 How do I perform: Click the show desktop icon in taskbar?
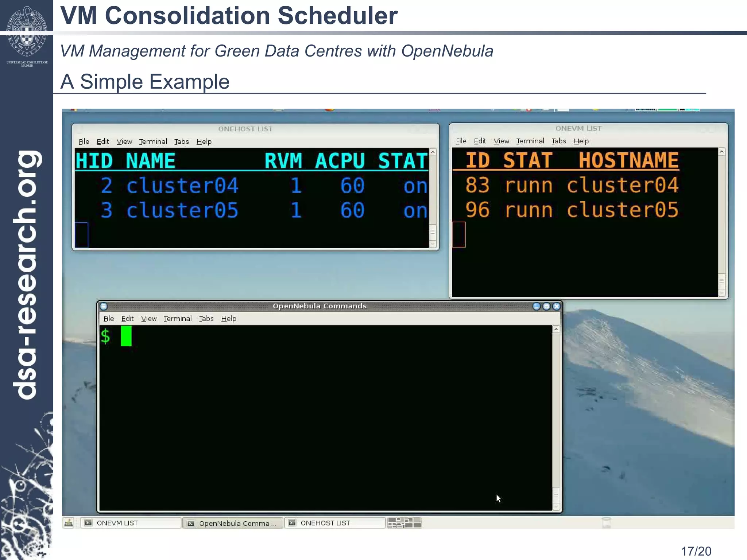[69, 523]
